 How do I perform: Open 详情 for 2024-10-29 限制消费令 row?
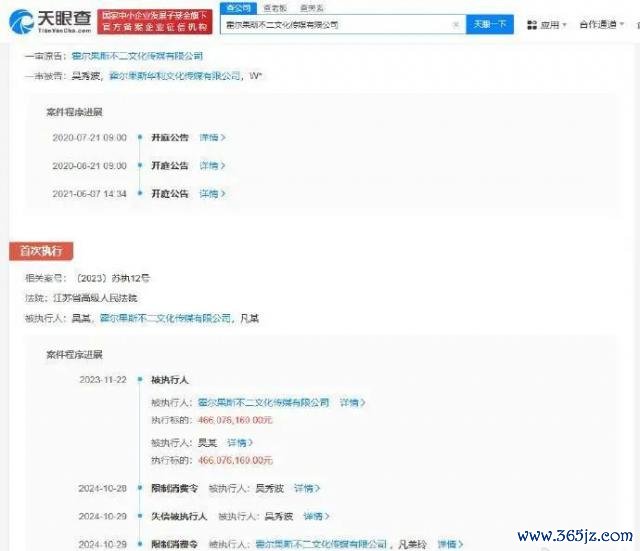tap(451, 544)
